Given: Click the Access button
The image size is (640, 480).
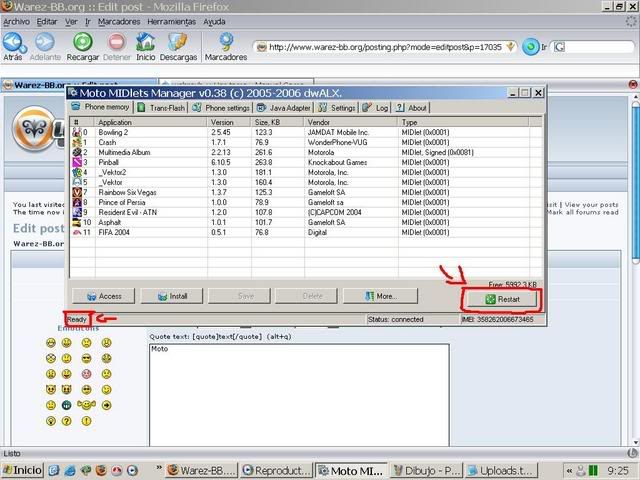Looking at the screenshot, I should click(x=103, y=296).
